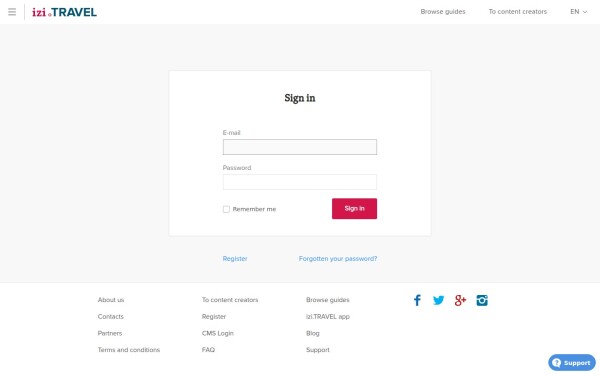Focus the Password input field
Screen dimensions: 600x375
pyautogui.click(x=300, y=182)
